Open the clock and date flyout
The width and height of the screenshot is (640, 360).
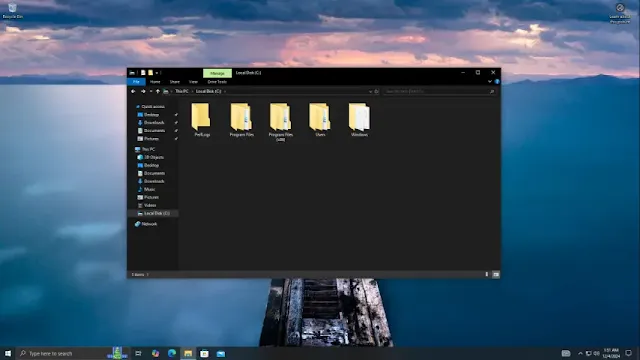(x=611, y=353)
